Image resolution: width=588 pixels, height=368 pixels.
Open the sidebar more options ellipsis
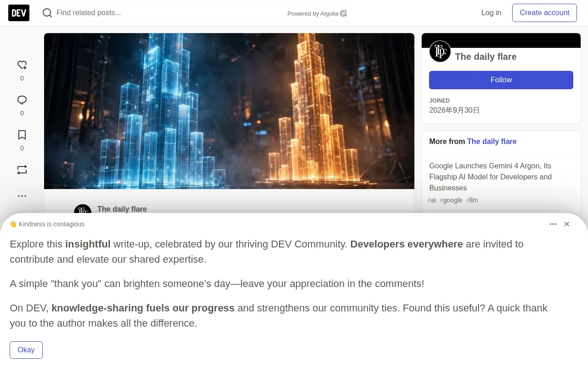22,196
